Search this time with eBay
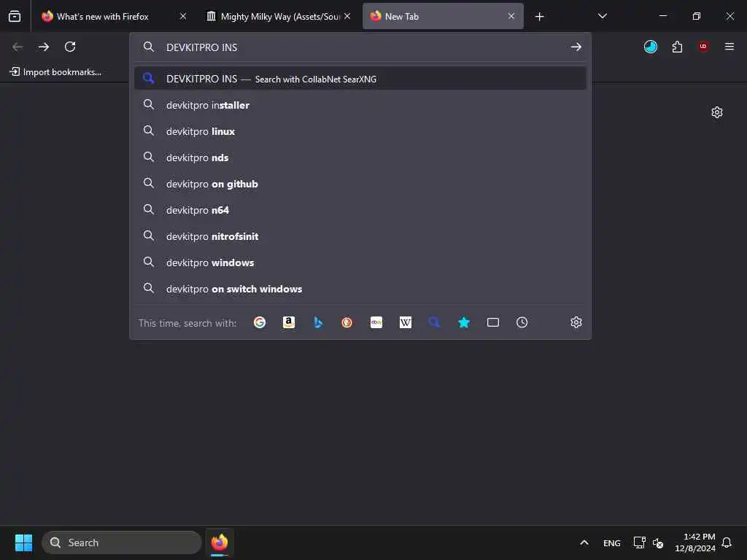 point(376,322)
